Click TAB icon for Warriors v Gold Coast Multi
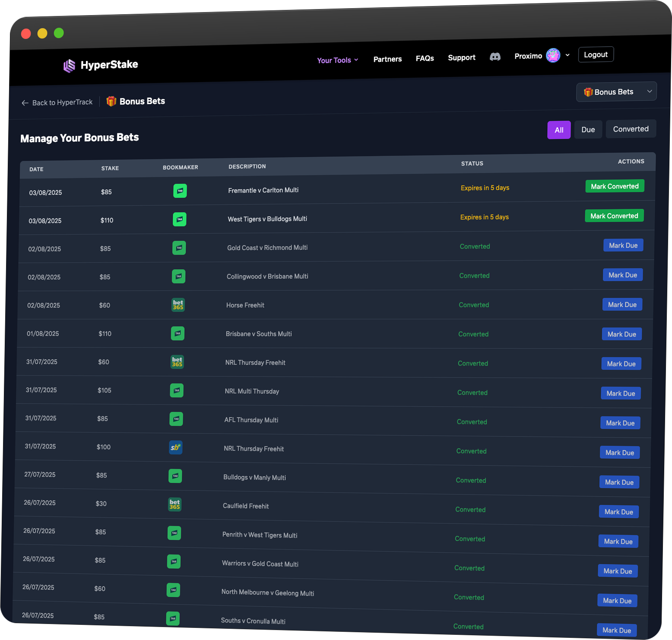672x640 pixels. [174, 561]
